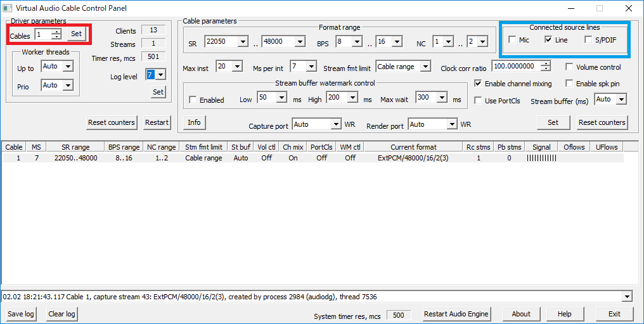Click the Save log button
Screen dimensions: 644x324
coord(21,314)
